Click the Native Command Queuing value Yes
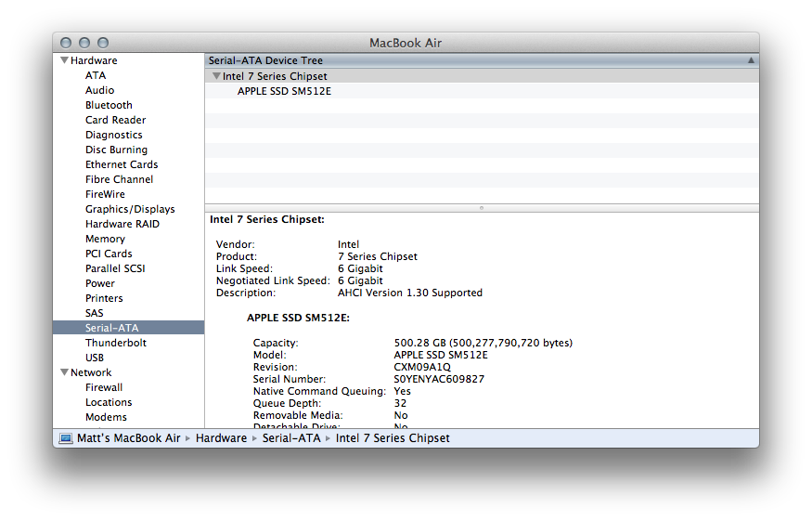 point(402,391)
